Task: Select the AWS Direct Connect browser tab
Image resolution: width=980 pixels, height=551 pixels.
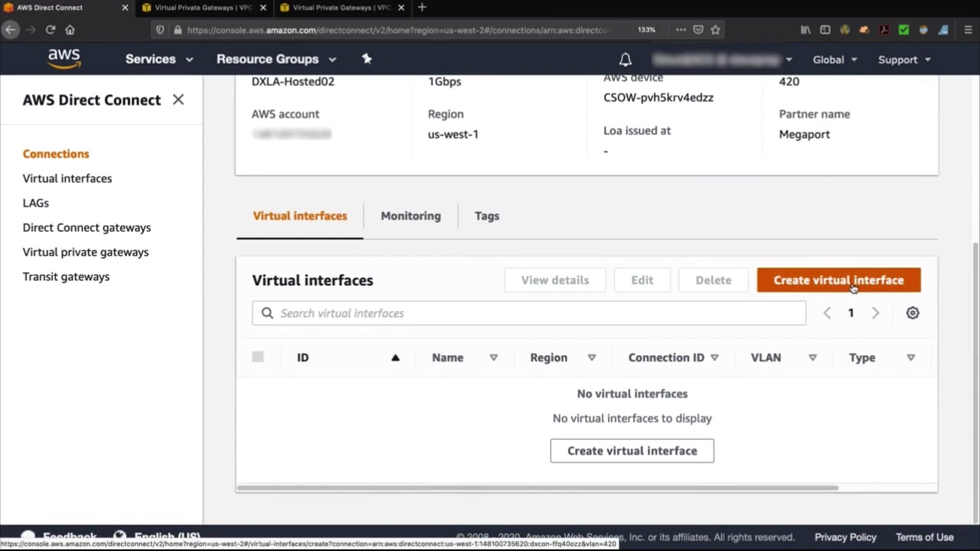Action: click(67, 8)
